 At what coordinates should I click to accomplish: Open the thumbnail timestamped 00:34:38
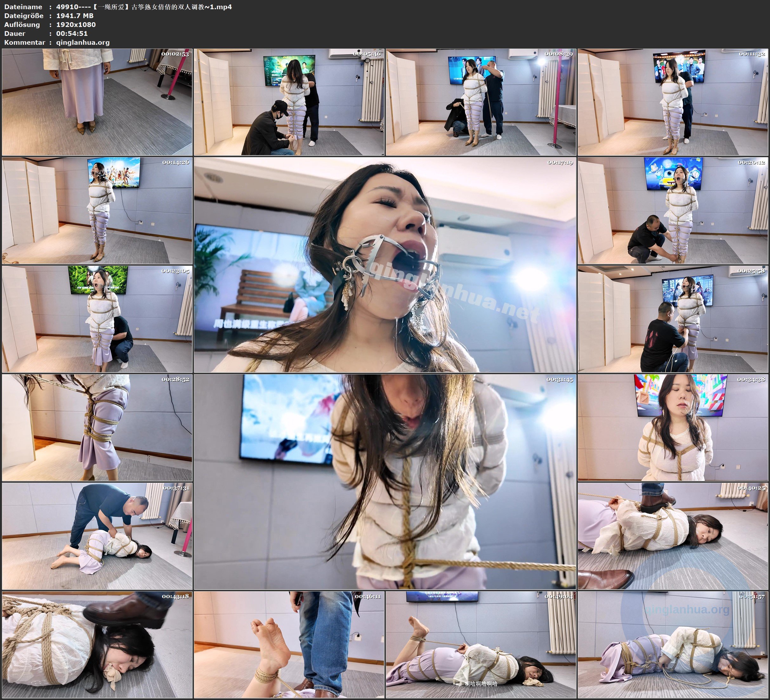(x=673, y=427)
